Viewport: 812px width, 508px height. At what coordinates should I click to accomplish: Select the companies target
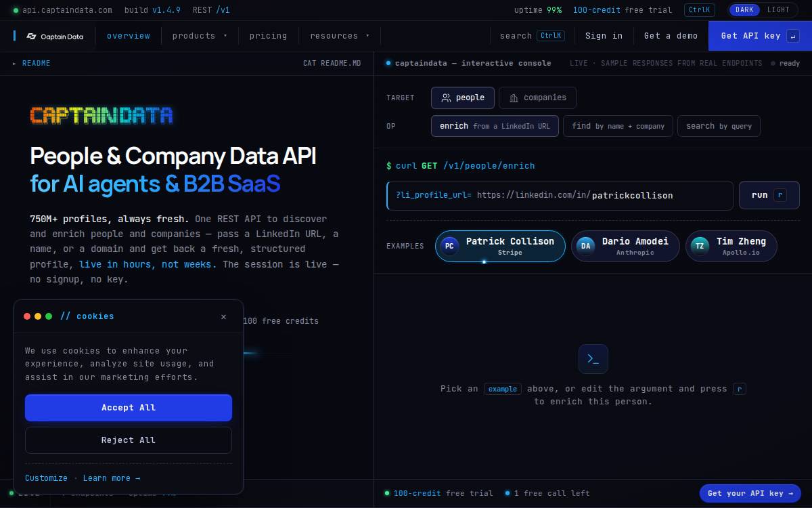(537, 98)
